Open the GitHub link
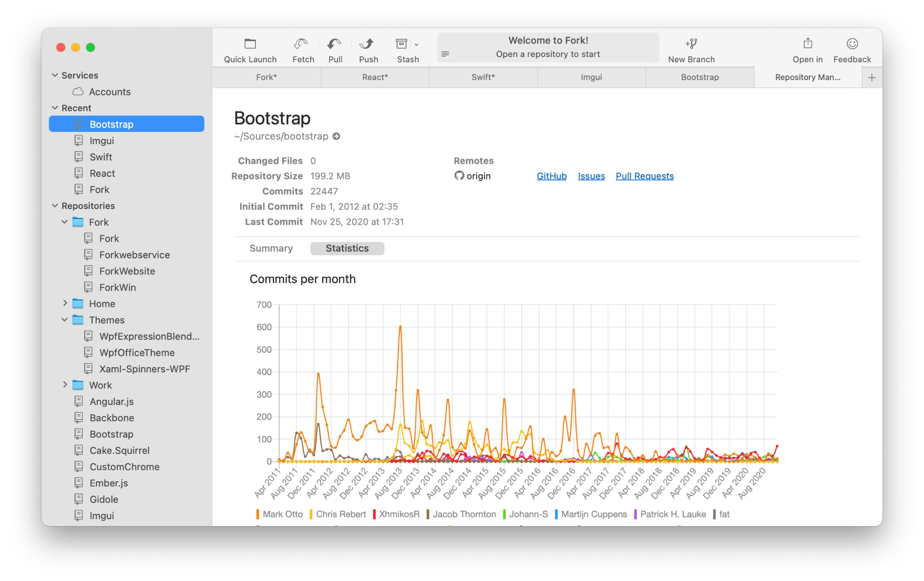Image resolution: width=924 pixels, height=581 pixels. click(x=551, y=176)
